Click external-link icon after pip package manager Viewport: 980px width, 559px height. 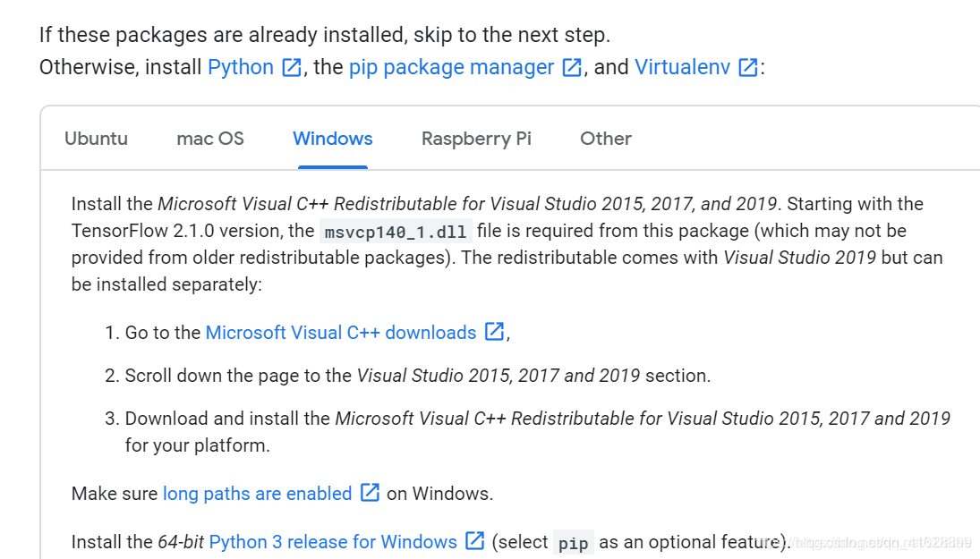tap(572, 67)
